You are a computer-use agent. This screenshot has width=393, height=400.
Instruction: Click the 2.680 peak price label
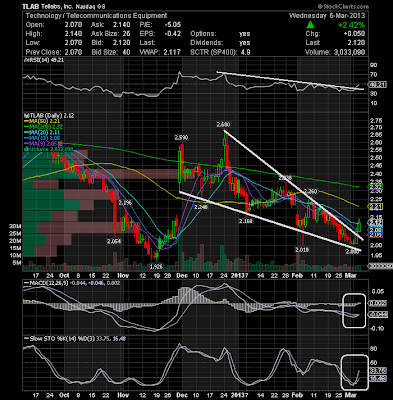click(x=223, y=125)
